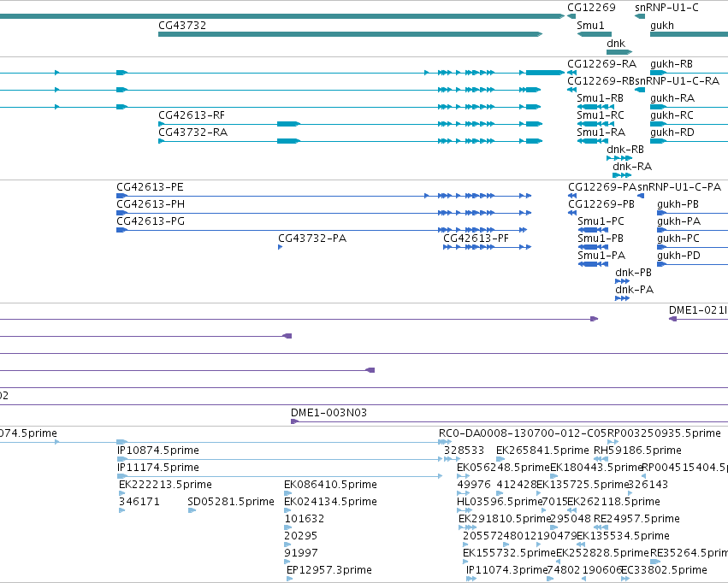Screen dimensions: 728x583
Task: Open the Smu1 gene feature
Action: [x=594, y=34]
